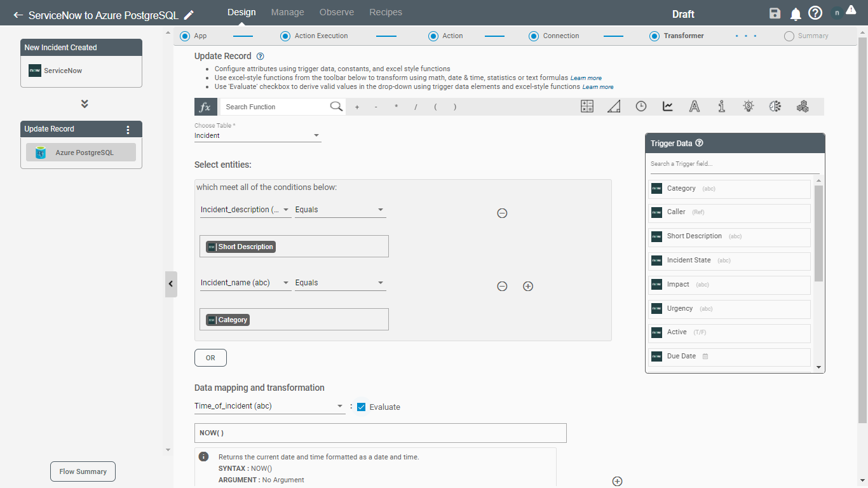Select the Transformer step radio
The height and width of the screenshot is (488, 868).
654,36
